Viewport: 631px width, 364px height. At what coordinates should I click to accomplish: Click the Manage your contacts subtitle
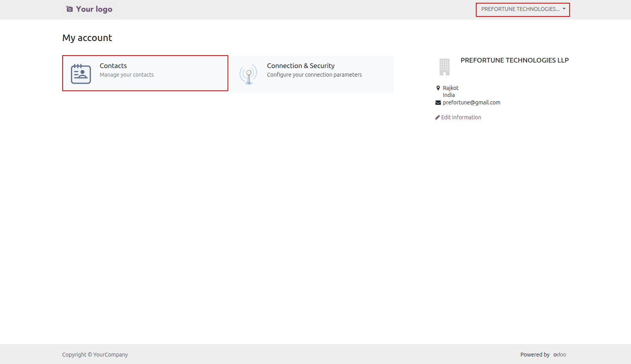tap(127, 75)
